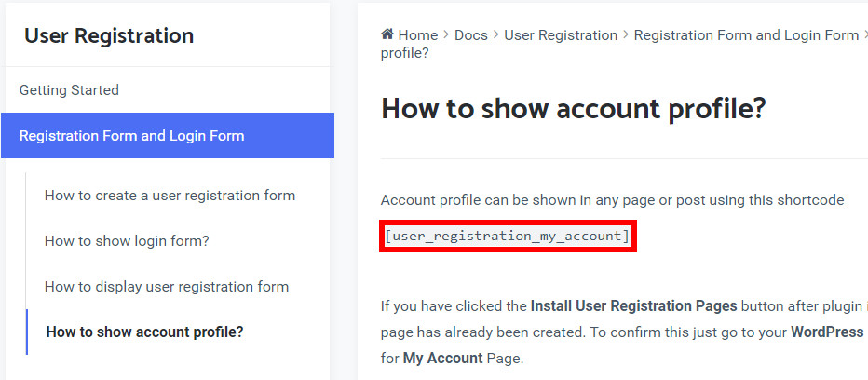This screenshot has height=380, width=868.
Task: Click bold Install User Registration Pages text
Action: pyautogui.click(x=634, y=306)
